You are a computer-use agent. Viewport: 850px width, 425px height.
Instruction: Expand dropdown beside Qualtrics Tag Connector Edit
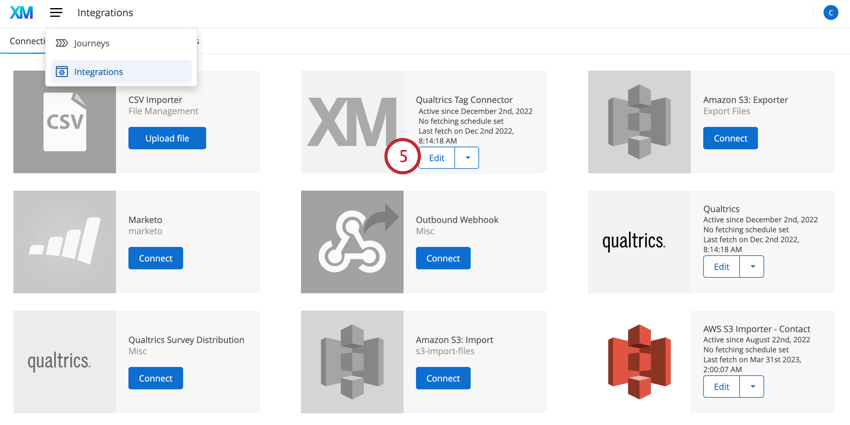(467, 158)
